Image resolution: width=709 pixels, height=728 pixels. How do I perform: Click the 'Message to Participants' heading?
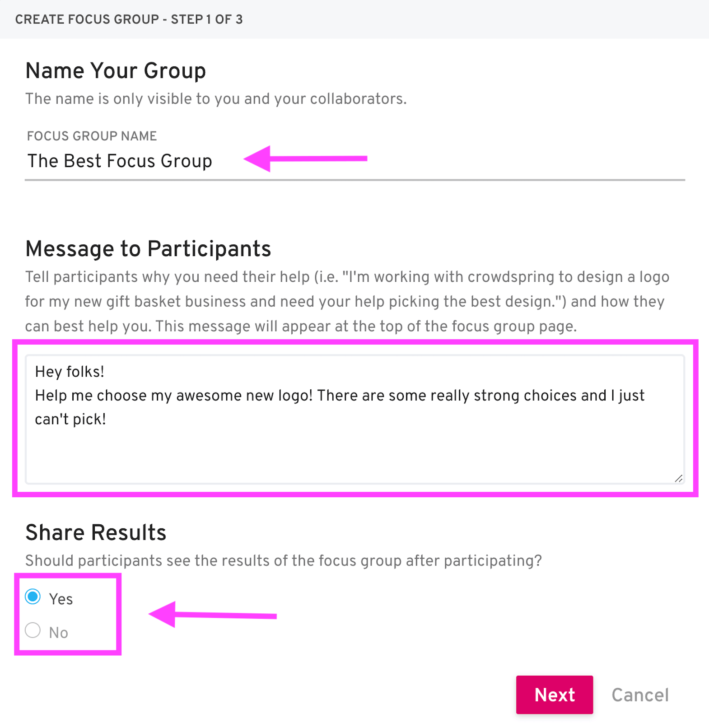click(x=148, y=248)
